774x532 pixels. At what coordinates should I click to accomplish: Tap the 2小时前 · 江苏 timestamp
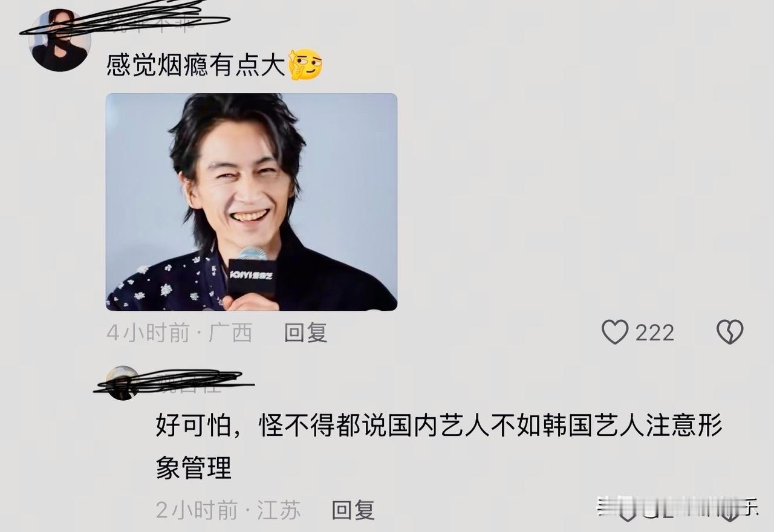click(x=228, y=510)
